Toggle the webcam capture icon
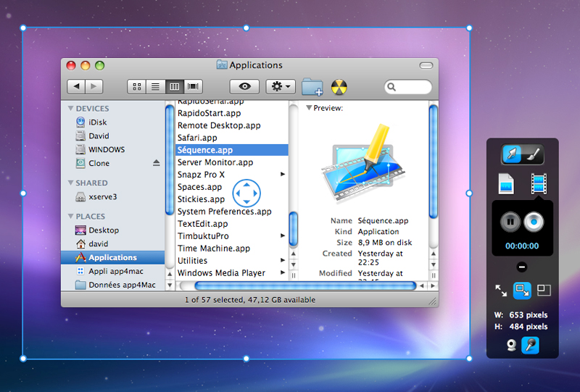This screenshot has height=392, width=580. (x=512, y=346)
